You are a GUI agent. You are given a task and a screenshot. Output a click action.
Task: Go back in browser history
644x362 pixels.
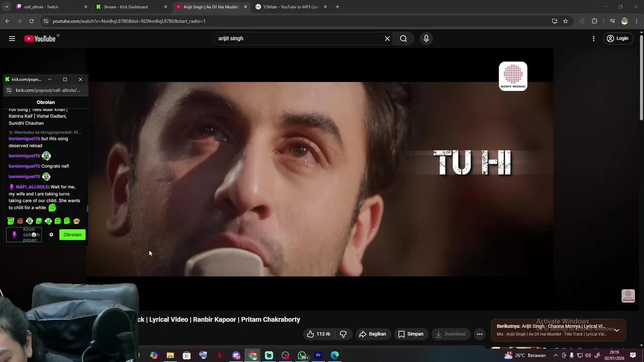pos(7,21)
